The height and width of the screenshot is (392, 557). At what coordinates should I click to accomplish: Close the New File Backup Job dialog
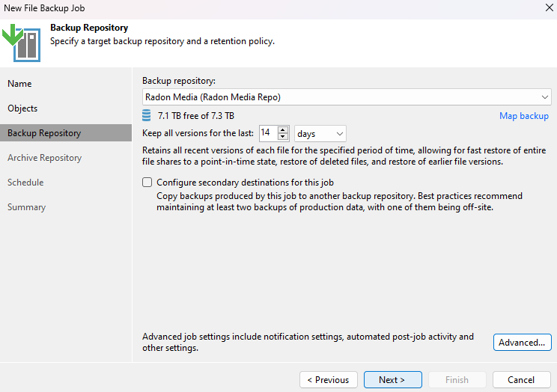pyautogui.click(x=549, y=7)
